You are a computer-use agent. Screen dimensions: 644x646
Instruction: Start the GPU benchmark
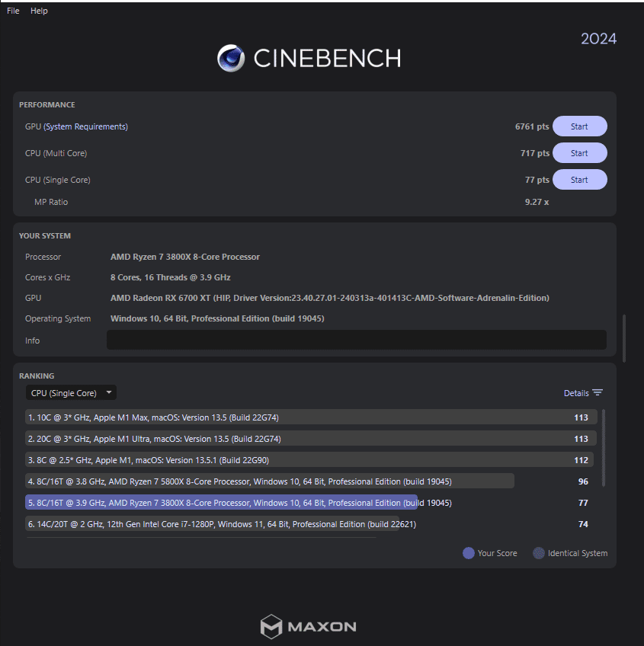(x=579, y=126)
